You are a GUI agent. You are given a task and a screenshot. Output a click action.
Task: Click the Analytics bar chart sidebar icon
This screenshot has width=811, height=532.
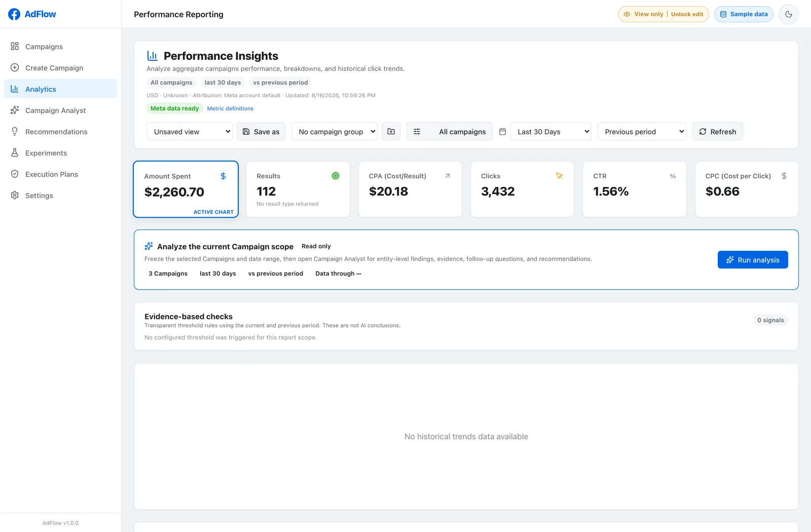click(x=15, y=89)
